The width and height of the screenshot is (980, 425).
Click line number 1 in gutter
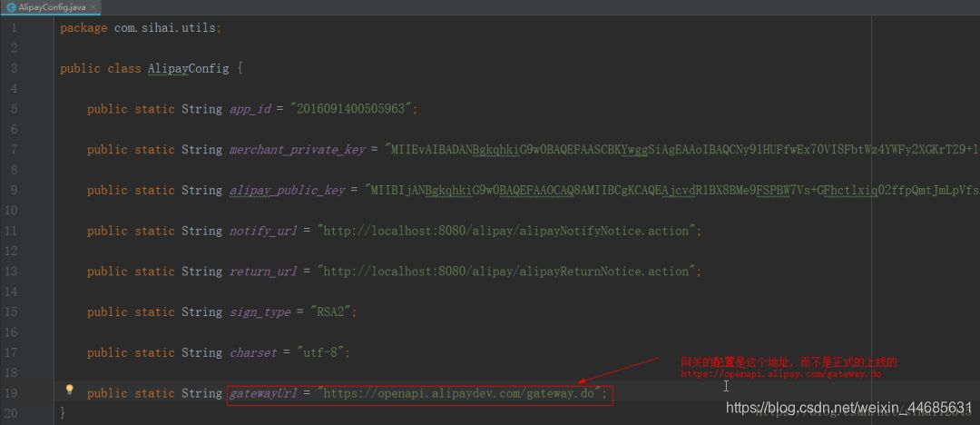pos(14,28)
